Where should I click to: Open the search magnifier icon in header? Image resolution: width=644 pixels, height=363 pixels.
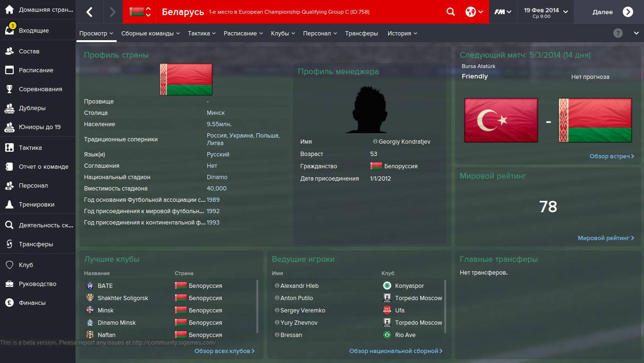click(450, 12)
